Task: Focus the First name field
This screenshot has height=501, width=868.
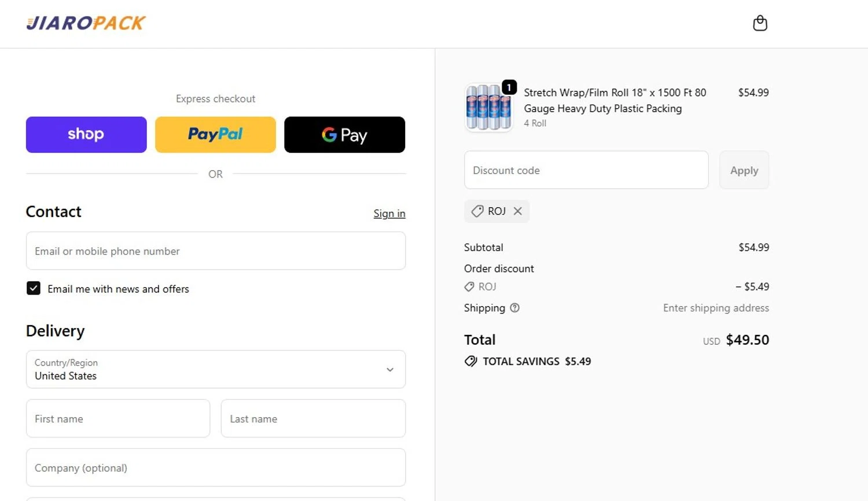Action: click(118, 418)
